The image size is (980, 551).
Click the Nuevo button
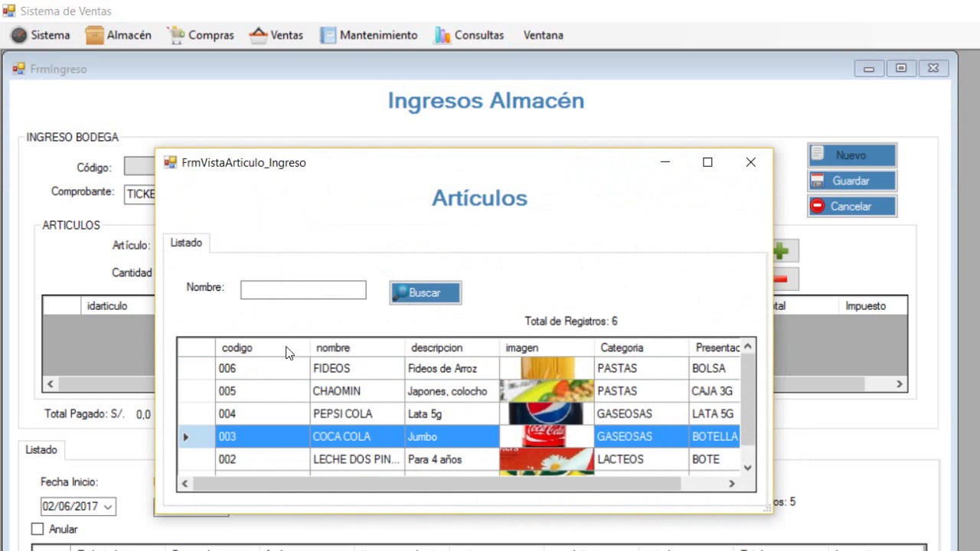pyautogui.click(x=851, y=155)
